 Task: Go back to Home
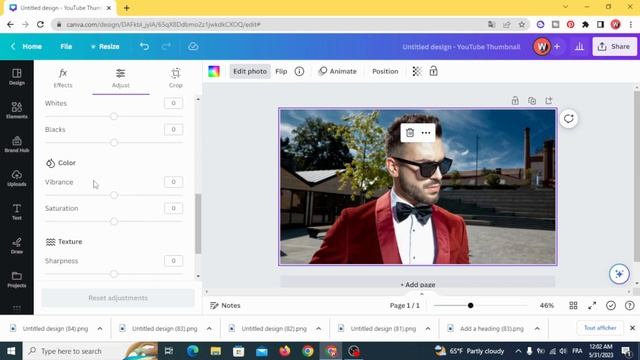click(x=27, y=47)
